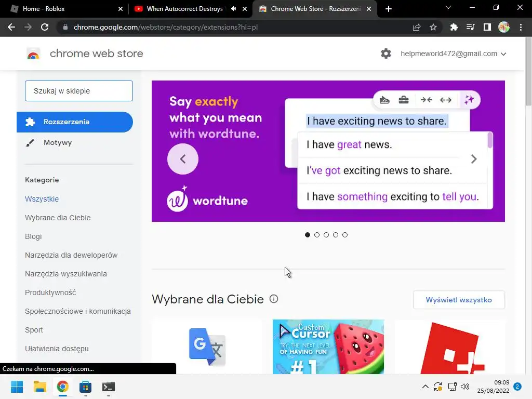Reload the page with the refresh icon
The height and width of the screenshot is (399, 532).
(x=45, y=27)
